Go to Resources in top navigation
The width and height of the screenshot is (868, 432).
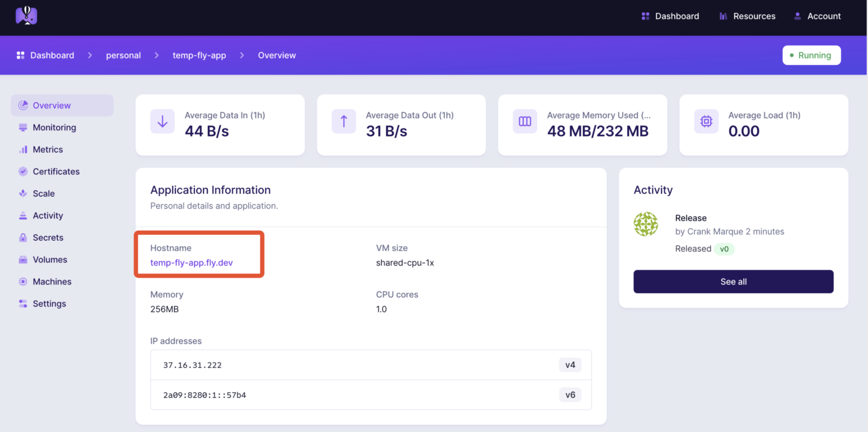coord(747,16)
